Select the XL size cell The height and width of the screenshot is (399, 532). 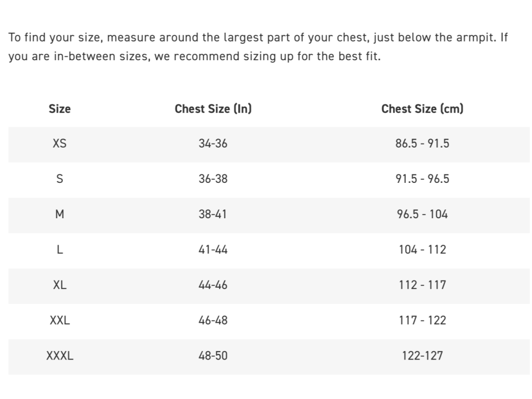[60, 285]
